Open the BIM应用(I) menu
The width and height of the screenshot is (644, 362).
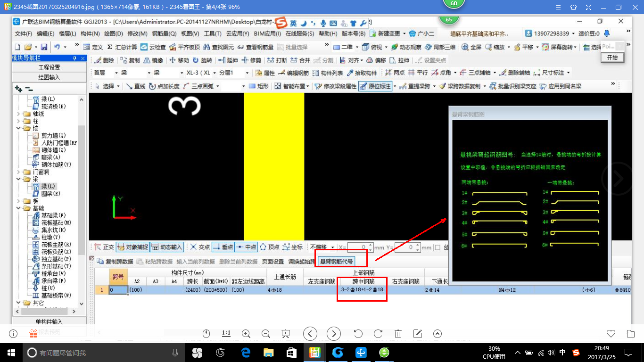click(x=267, y=33)
